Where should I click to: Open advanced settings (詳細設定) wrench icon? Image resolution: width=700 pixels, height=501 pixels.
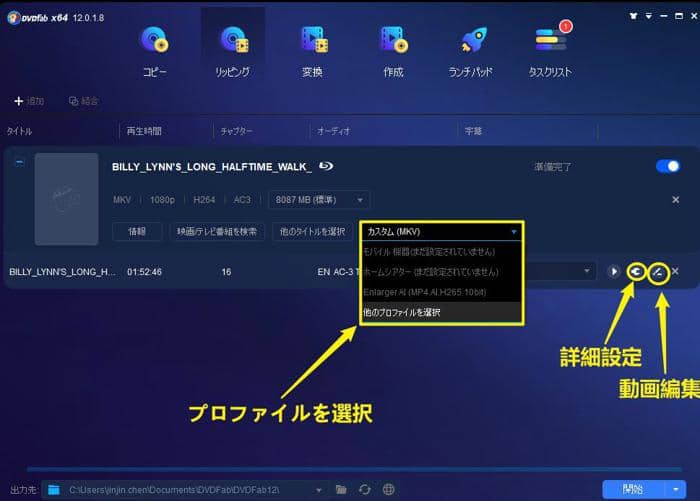point(636,271)
